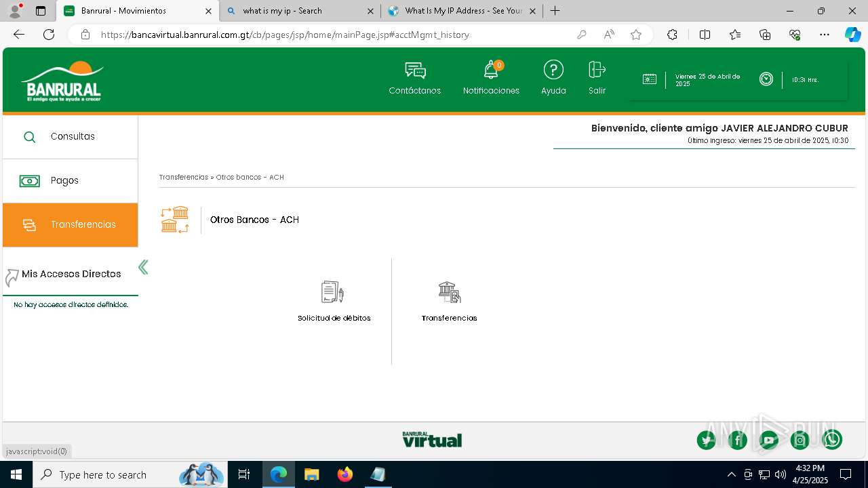
Task: Open Banrural YouTube channel from the footer
Action: [769, 440]
